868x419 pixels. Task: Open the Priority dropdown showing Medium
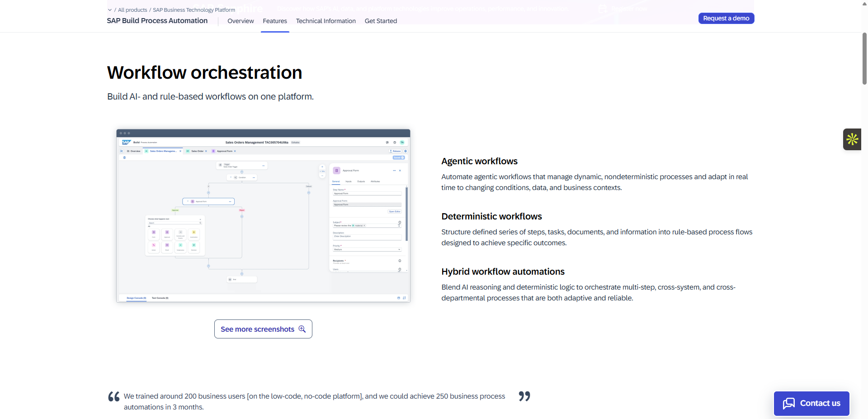367,249
